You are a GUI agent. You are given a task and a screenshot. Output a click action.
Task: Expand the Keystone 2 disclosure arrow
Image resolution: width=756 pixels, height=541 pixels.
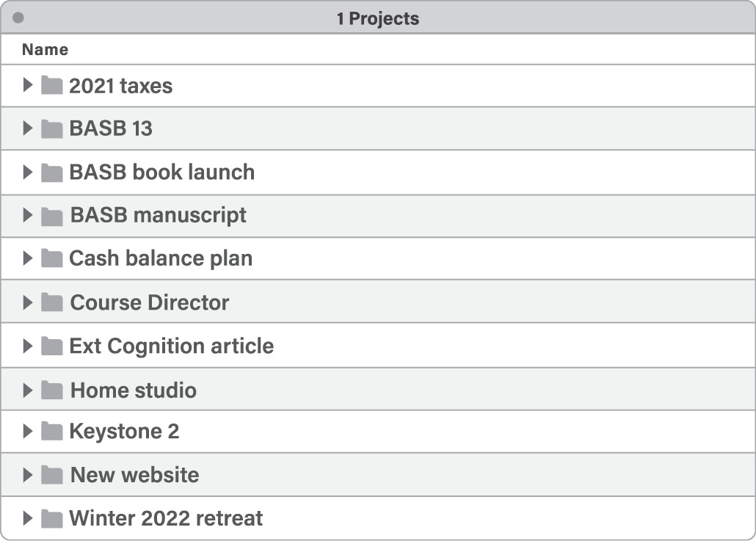point(28,431)
